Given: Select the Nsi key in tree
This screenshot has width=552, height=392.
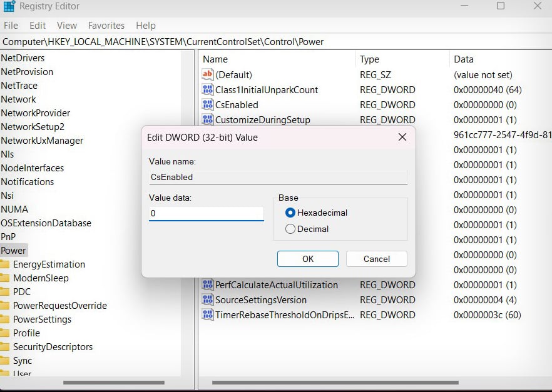Looking at the screenshot, I should pos(8,195).
